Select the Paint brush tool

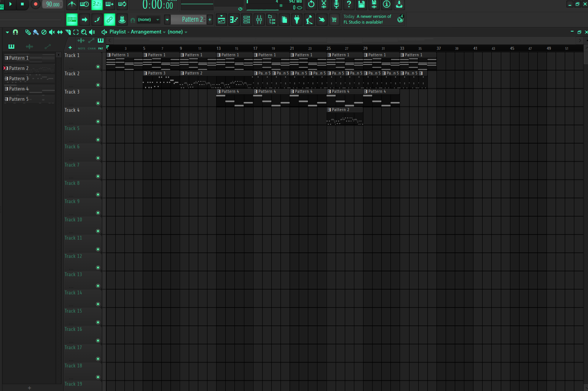pyautogui.click(x=36, y=32)
